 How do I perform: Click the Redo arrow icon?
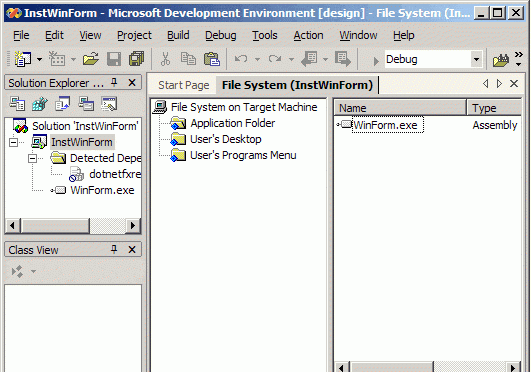[x=275, y=59]
